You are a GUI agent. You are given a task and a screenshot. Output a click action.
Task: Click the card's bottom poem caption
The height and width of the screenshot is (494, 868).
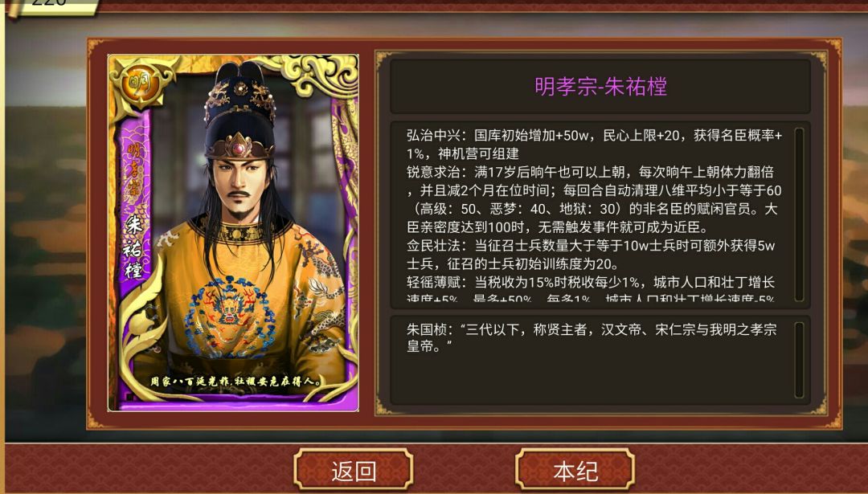tap(235, 382)
